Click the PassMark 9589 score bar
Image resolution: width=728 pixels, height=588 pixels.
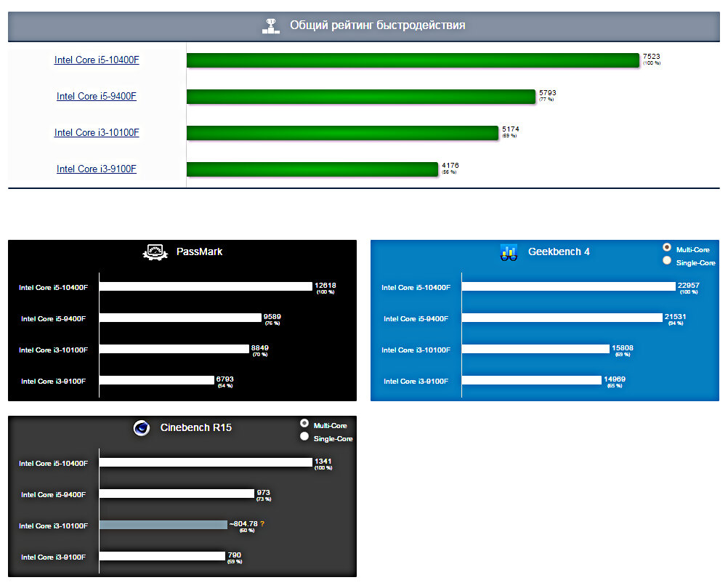181,318
